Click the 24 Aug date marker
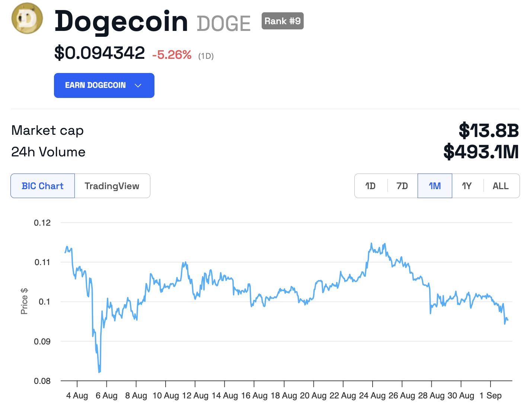 coord(372,395)
